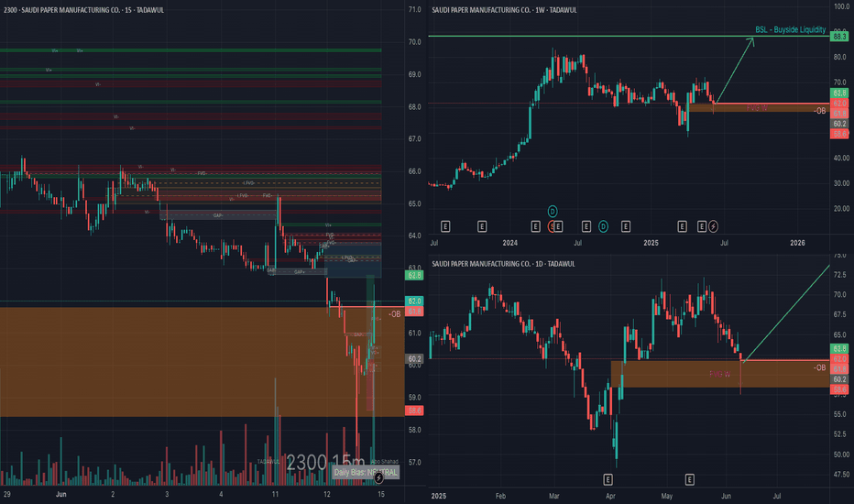Click the Mar label on daily time axis

553,496
